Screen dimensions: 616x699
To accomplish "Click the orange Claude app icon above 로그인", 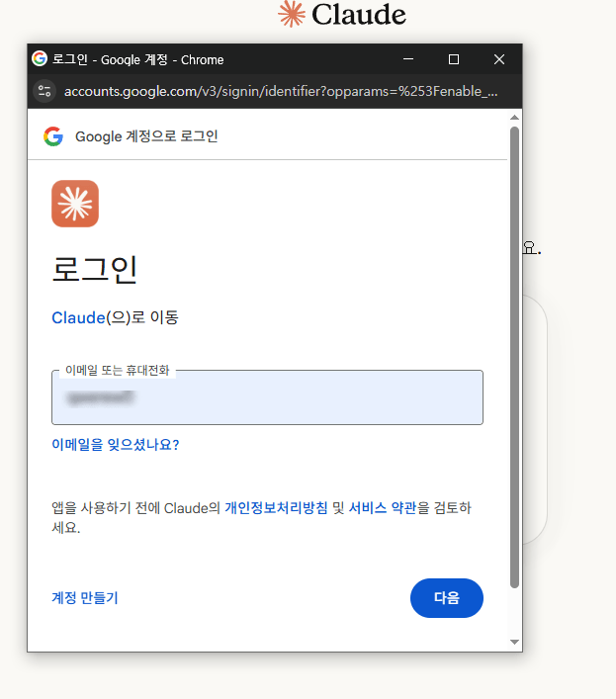I will point(75,204).
